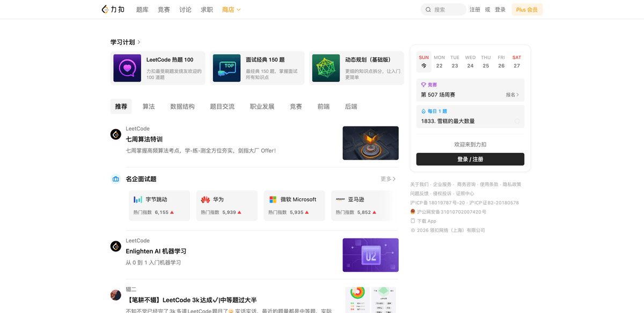644x313 pixels.
Task: Expand 学习计划 heading chevron
Action: pos(139,42)
